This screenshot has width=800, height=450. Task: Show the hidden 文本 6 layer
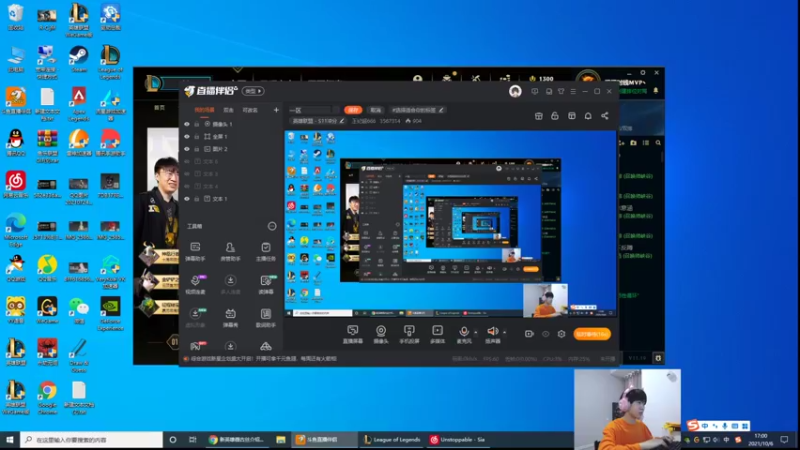click(187, 161)
